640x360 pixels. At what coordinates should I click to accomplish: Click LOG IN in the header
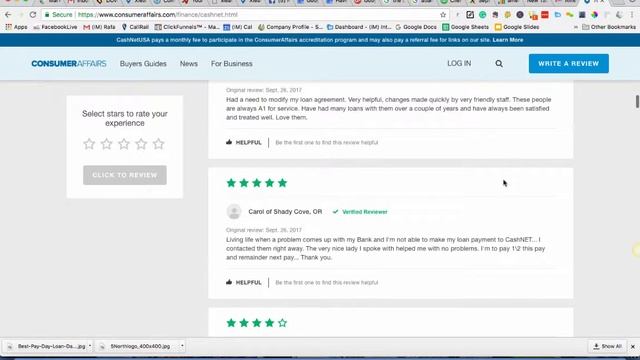459,64
